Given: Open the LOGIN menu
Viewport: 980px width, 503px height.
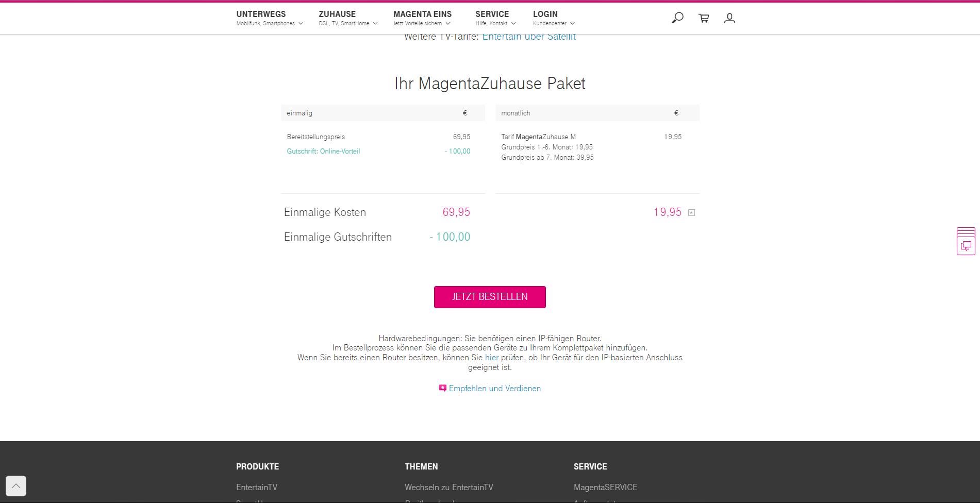Looking at the screenshot, I should [545, 14].
